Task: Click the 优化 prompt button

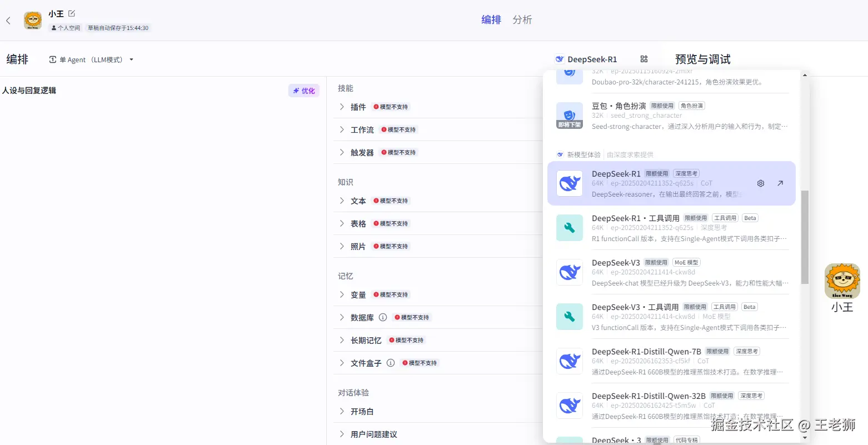Action: (x=304, y=91)
